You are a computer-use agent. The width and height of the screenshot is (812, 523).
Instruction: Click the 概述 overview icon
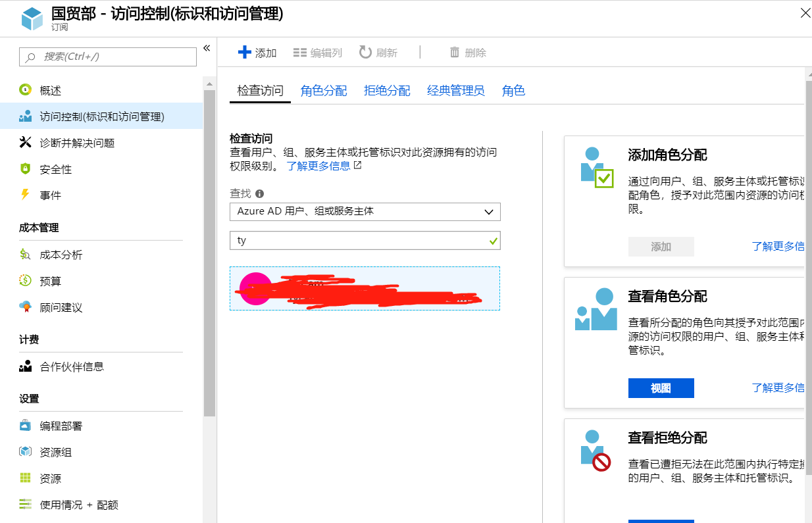click(26, 90)
